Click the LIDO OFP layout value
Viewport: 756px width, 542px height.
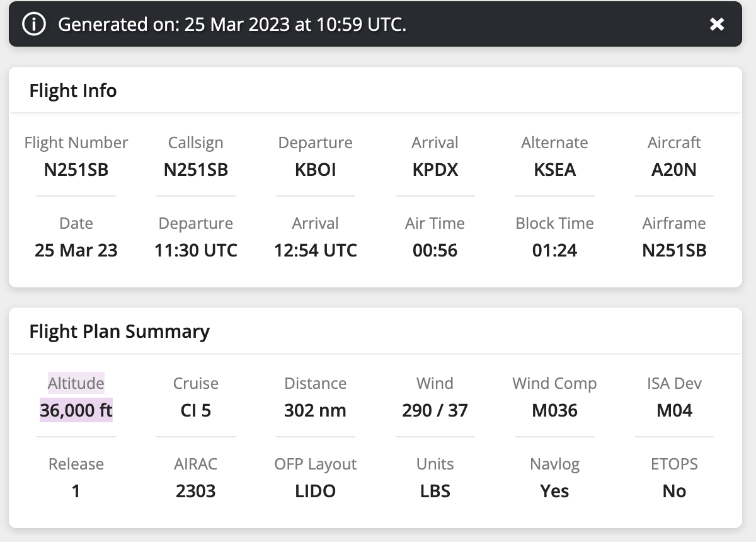315,491
